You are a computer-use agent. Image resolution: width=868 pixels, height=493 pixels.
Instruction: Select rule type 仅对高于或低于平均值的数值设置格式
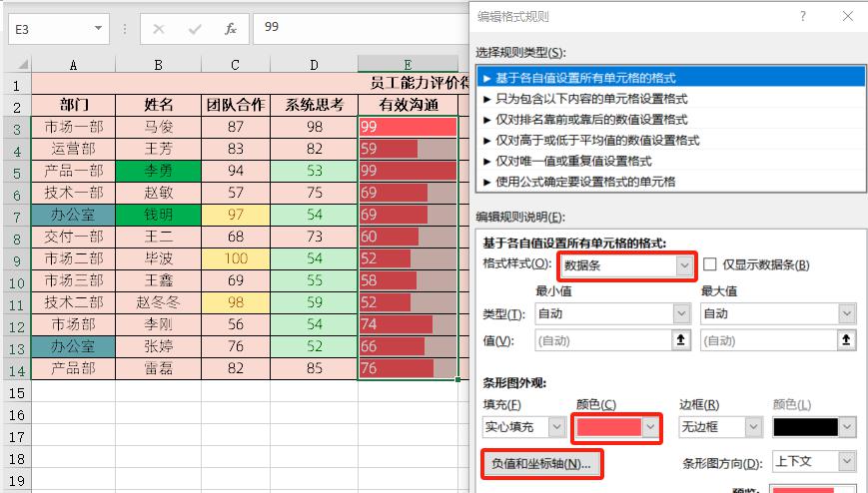click(x=671, y=141)
